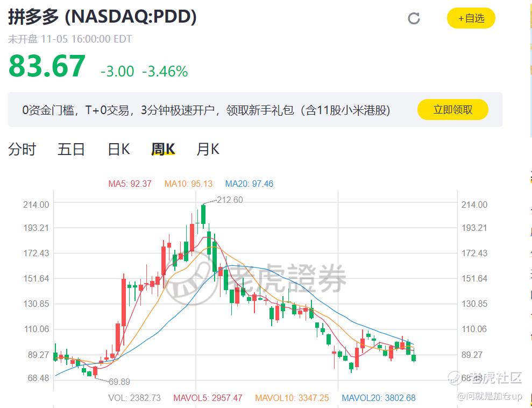Click the left axis 130.85 label
Screen dimensions: 532x408
pos(36,304)
